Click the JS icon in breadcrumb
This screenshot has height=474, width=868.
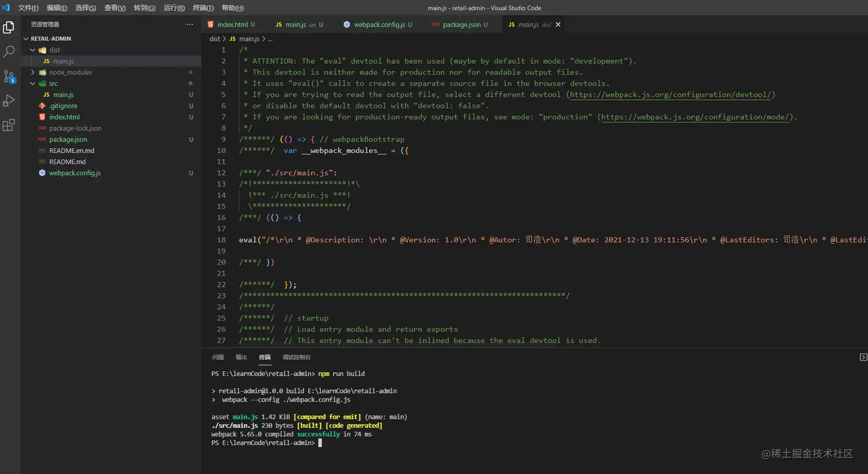232,39
